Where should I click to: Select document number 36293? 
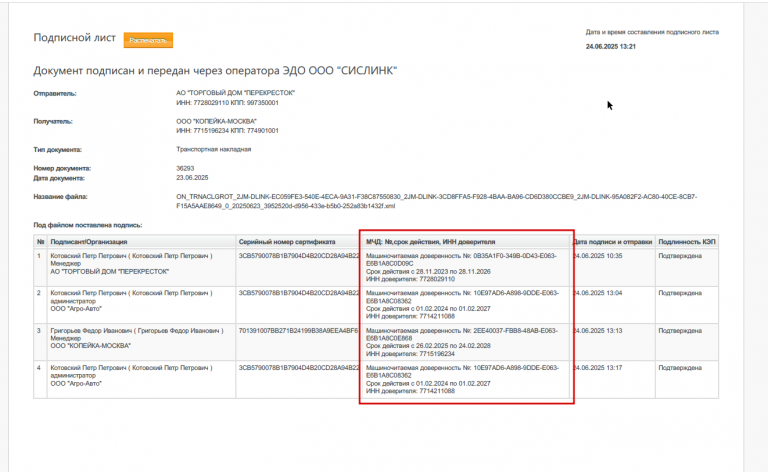point(185,168)
